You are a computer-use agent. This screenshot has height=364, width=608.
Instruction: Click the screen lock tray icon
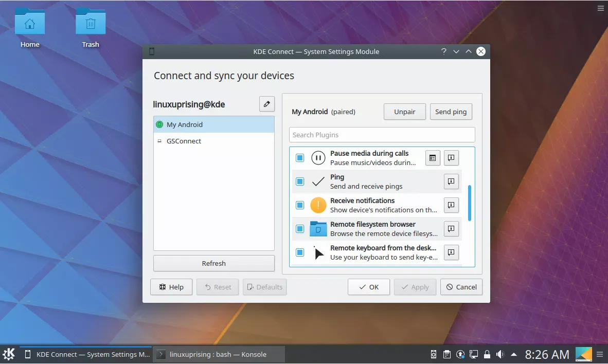[x=487, y=354]
